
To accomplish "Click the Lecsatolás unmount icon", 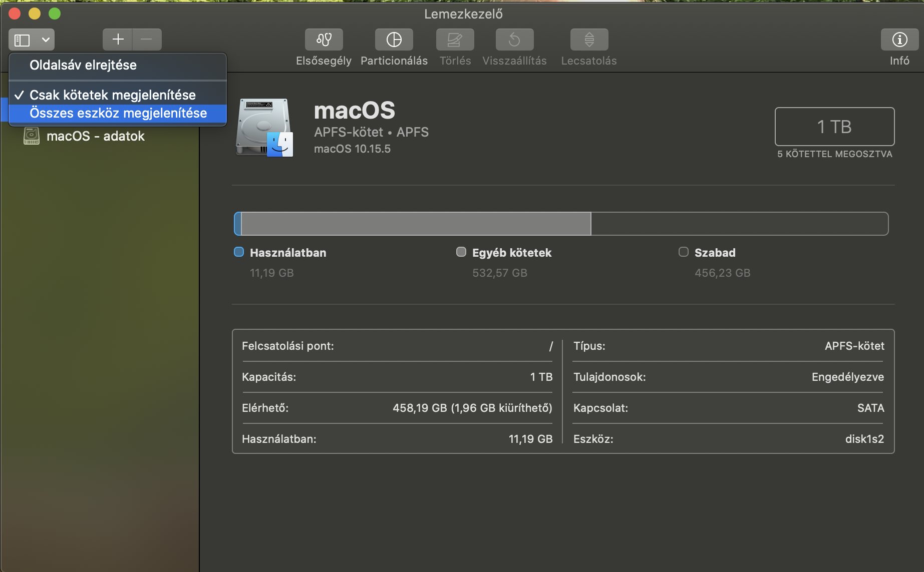I will pyautogui.click(x=589, y=40).
